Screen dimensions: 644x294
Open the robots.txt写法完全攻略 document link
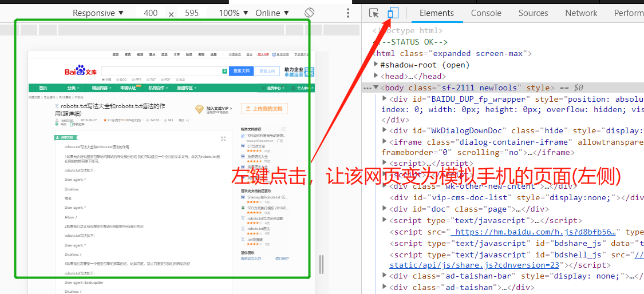(x=265, y=218)
